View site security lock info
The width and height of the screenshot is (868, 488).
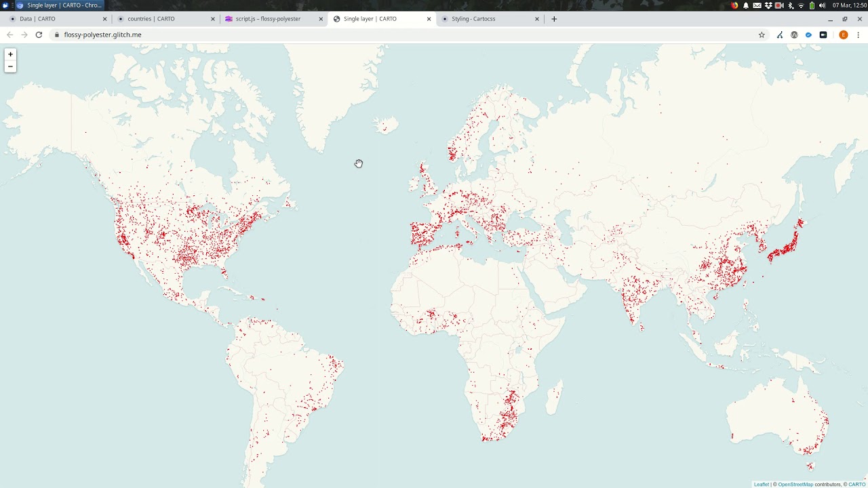56,35
